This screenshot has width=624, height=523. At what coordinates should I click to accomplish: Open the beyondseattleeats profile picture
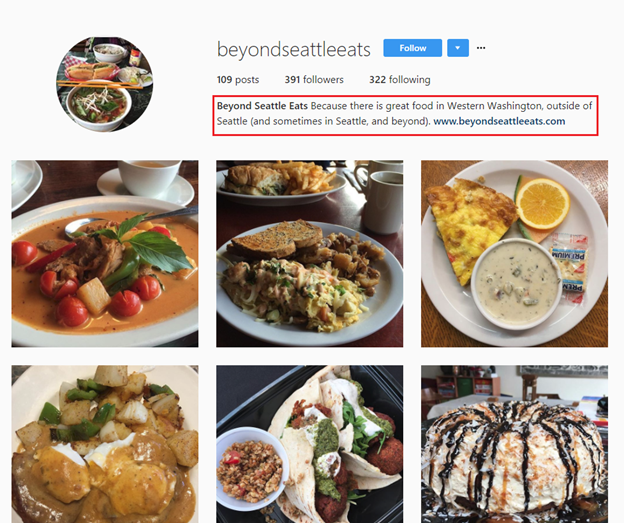click(104, 84)
